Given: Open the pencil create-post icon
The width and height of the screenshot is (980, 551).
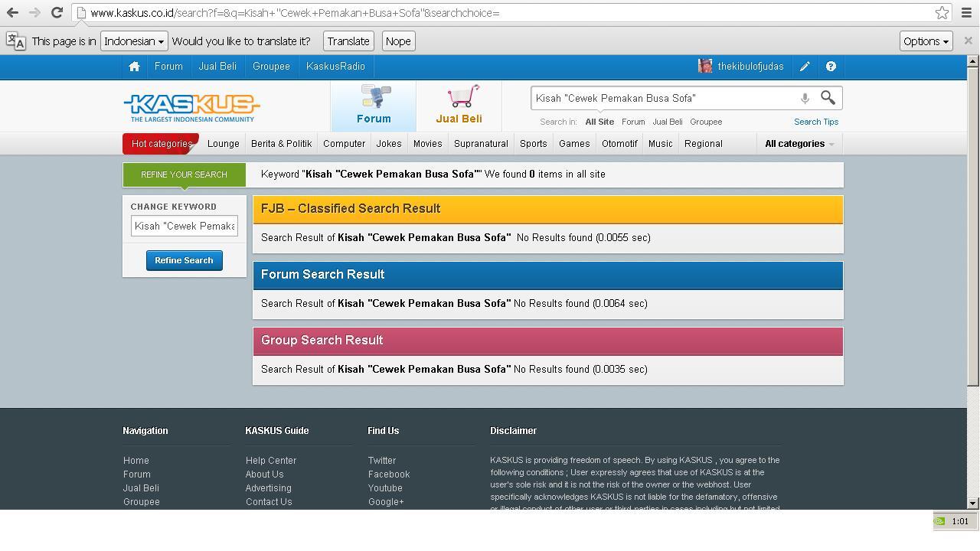Looking at the screenshot, I should (805, 67).
